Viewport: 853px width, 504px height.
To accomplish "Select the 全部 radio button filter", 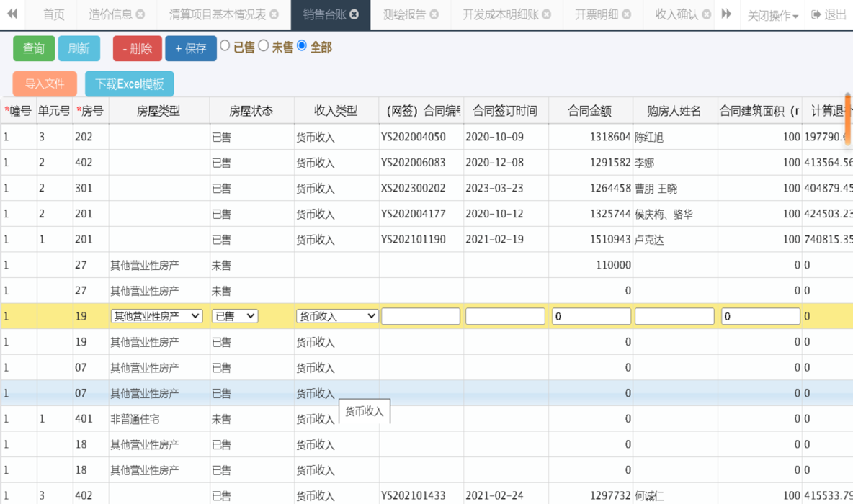I will click(x=302, y=46).
